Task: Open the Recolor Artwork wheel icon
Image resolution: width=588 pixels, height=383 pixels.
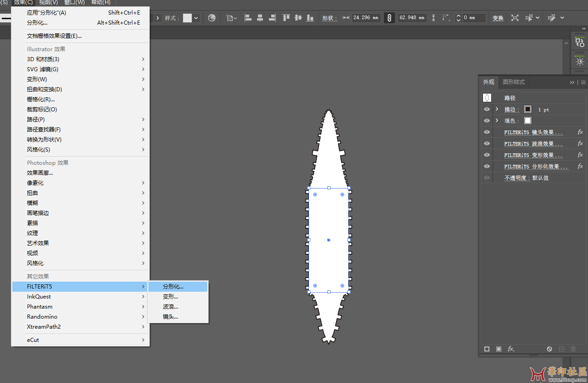Action: point(212,18)
